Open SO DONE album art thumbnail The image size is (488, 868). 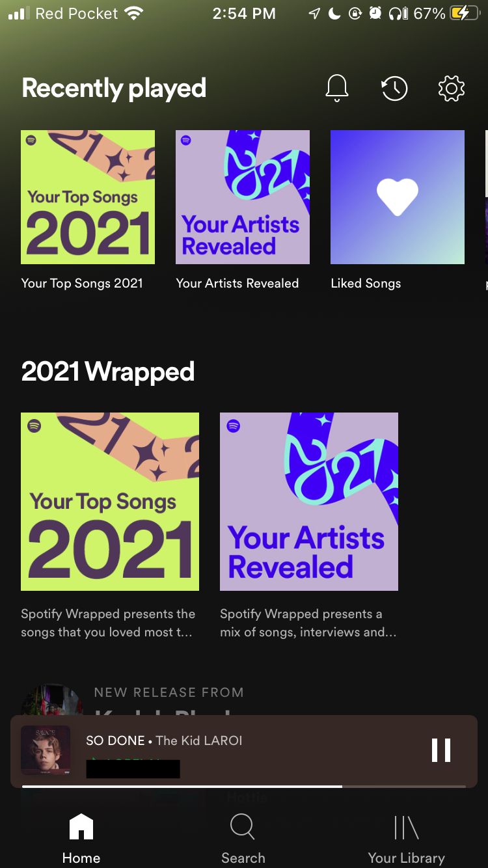[x=46, y=750]
